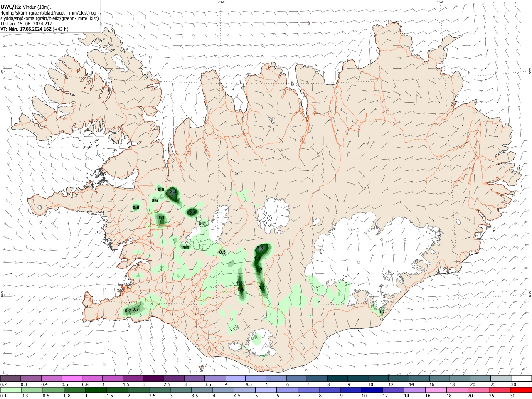Click the 1.1 precipitation value label
The height and width of the screenshot is (399, 532).
click(162, 218)
